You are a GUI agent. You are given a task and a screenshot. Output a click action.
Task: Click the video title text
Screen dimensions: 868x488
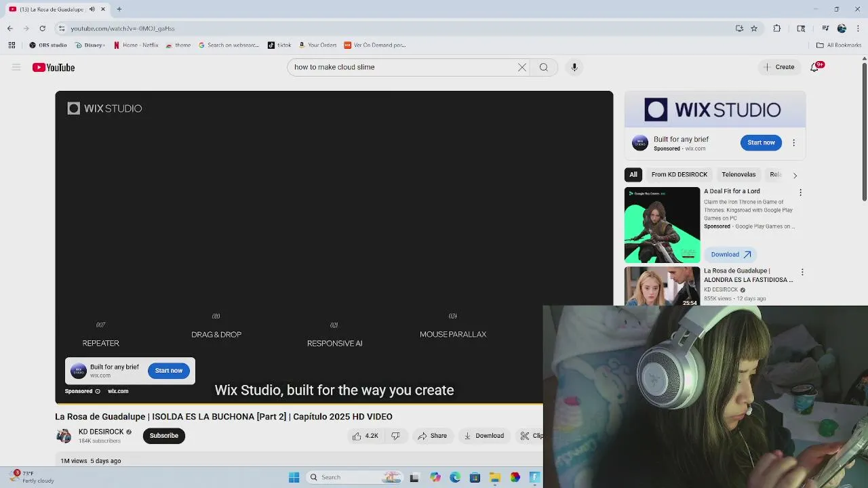224,417
